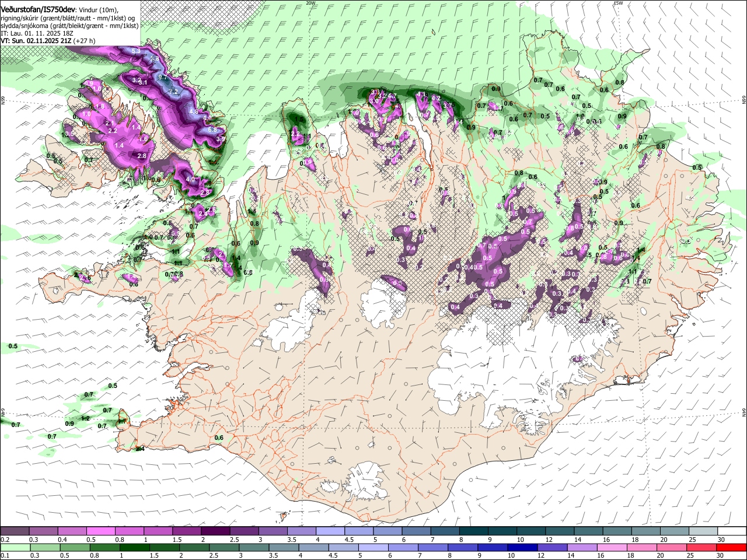Screen dimensions: 747x560
Task: Click the 'VT: Sun. 02.11.2025 21Z (+27 h)' line
Action: pos(48,41)
